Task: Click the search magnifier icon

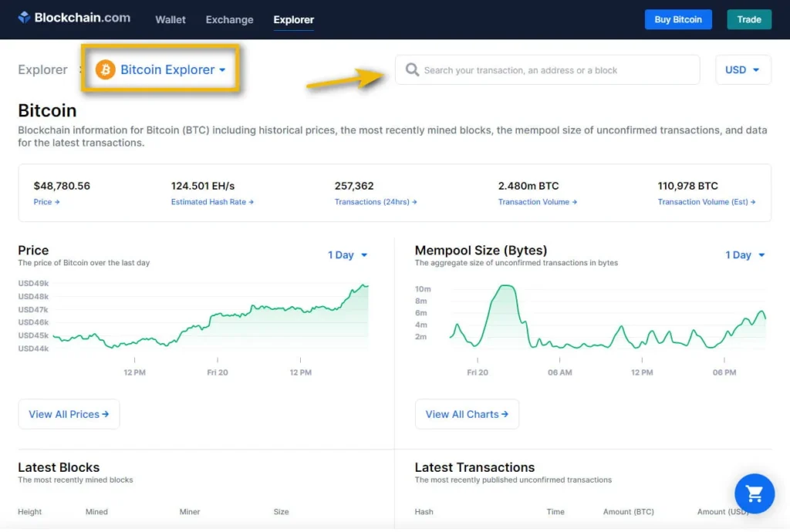Action: (412, 69)
